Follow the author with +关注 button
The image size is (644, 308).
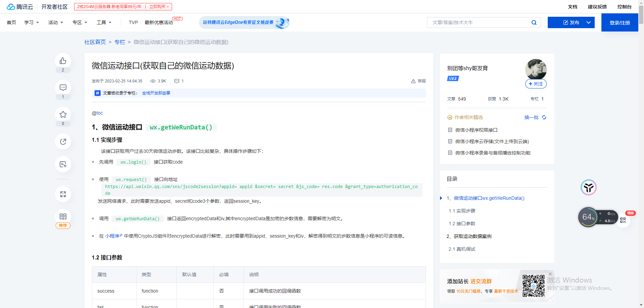pos(536,84)
